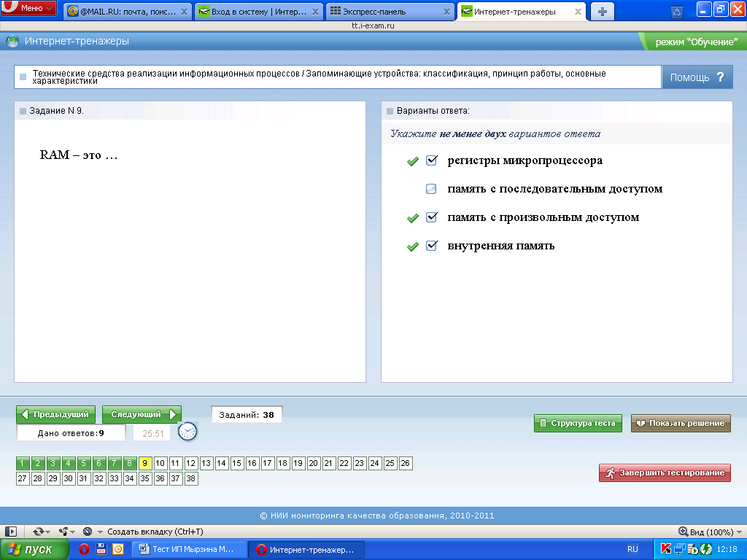Screen dimensions: 747x560
Task: Go to next question with Следующий
Action: coord(142,414)
